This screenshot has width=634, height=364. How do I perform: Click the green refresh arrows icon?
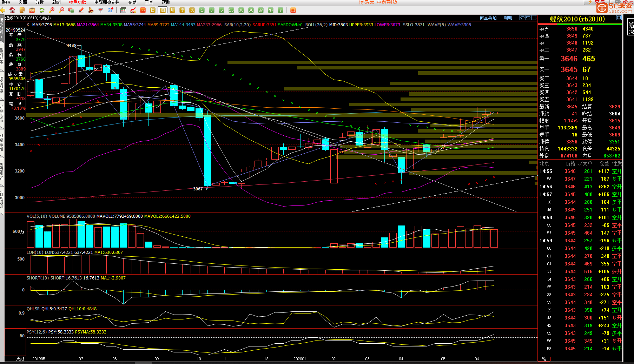click(x=42, y=10)
